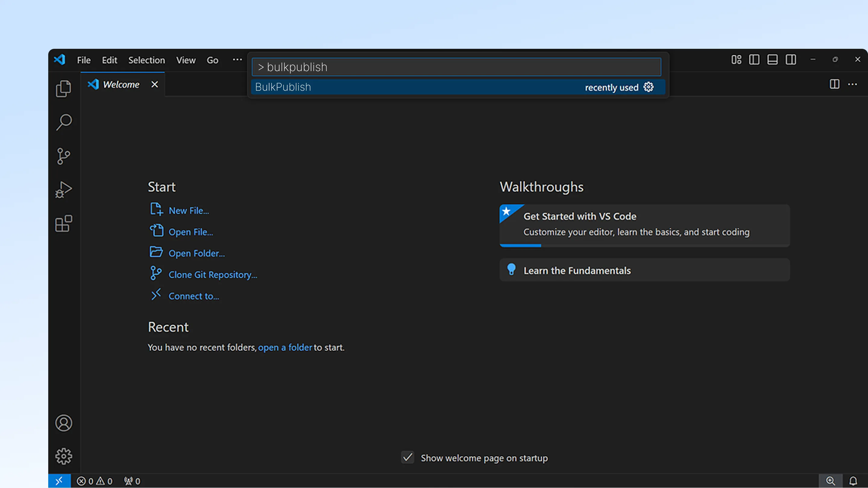Configure keybinding gear for BulkPublish command

648,87
